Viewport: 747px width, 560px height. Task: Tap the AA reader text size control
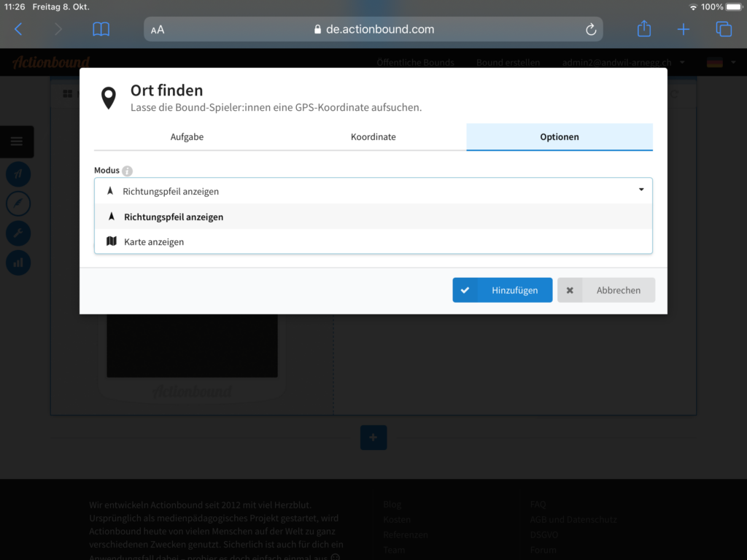(x=158, y=30)
